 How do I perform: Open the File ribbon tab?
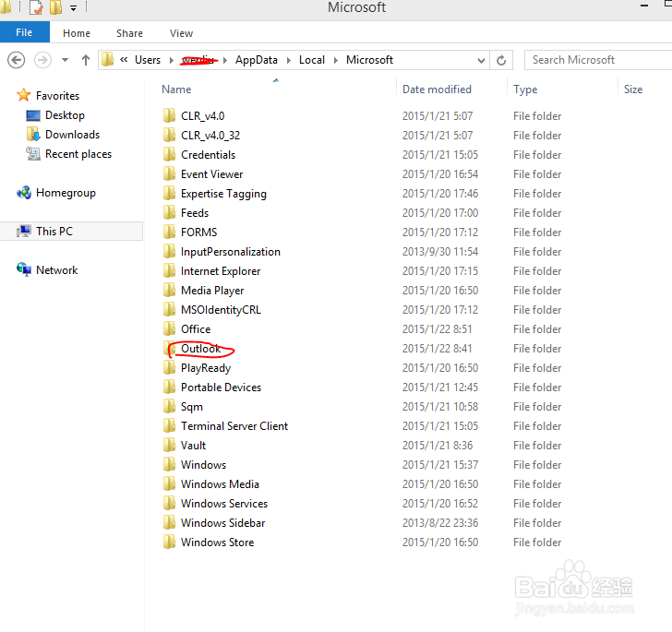point(24,32)
